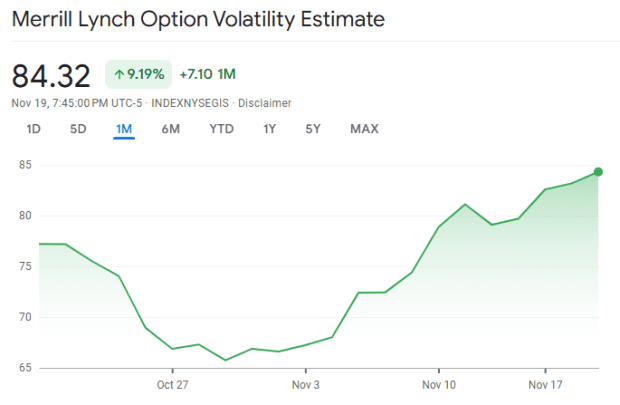Click the +7.10 1M change label

click(207, 74)
